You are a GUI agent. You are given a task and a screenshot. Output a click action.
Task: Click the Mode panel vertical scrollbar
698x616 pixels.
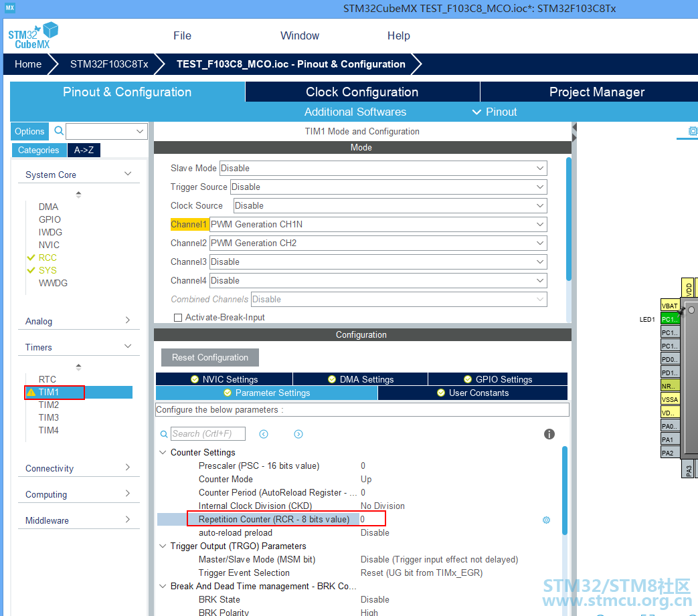point(568,219)
